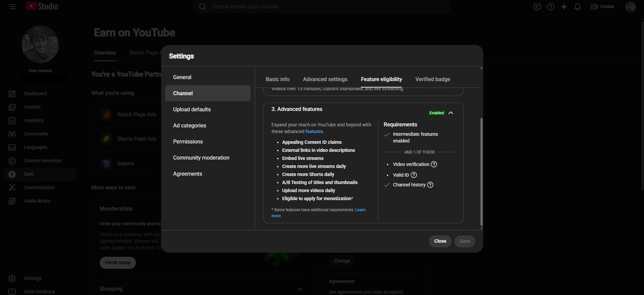The width and height of the screenshot is (644, 295).
Task: Click the Shorts Feed Ads lightning icon
Action: 106,139
